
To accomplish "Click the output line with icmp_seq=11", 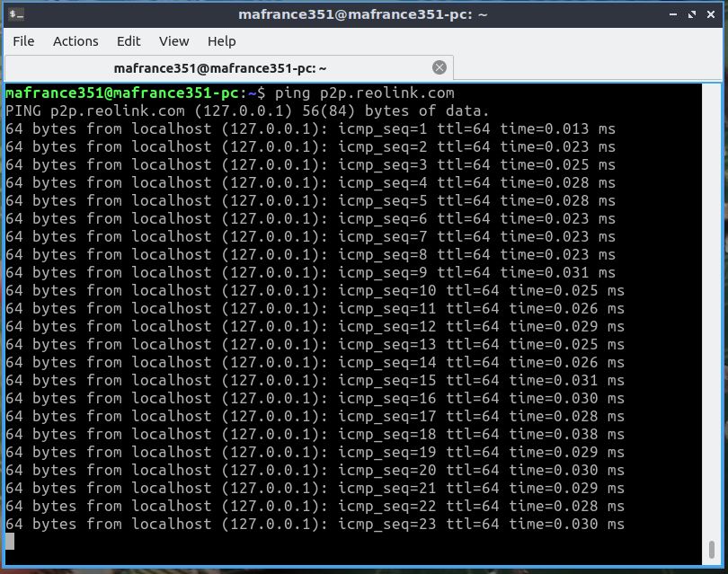I will (x=315, y=309).
